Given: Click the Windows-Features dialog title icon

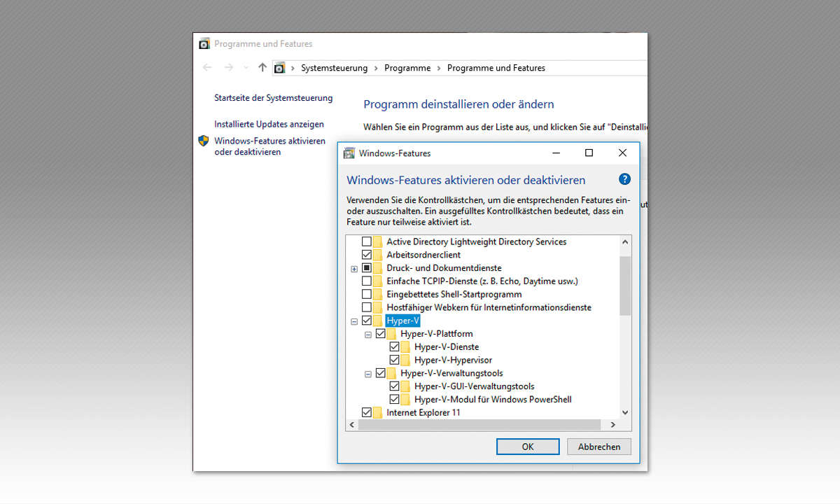Looking at the screenshot, I should tap(349, 153).
